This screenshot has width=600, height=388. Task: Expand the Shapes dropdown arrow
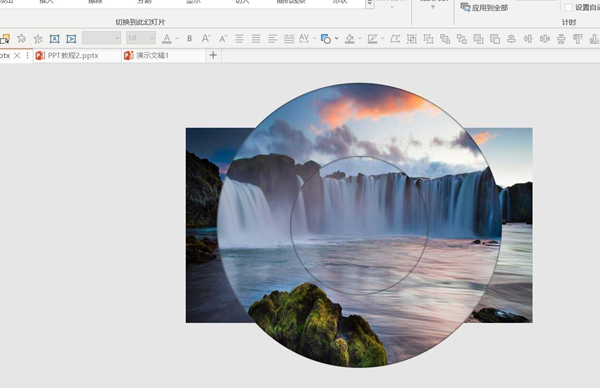336,38
